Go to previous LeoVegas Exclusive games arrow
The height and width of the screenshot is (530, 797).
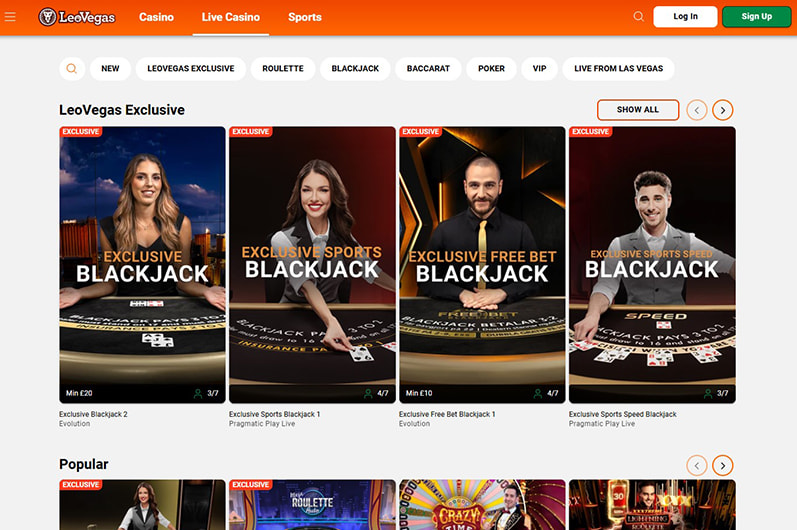click(x=697, y=110)
